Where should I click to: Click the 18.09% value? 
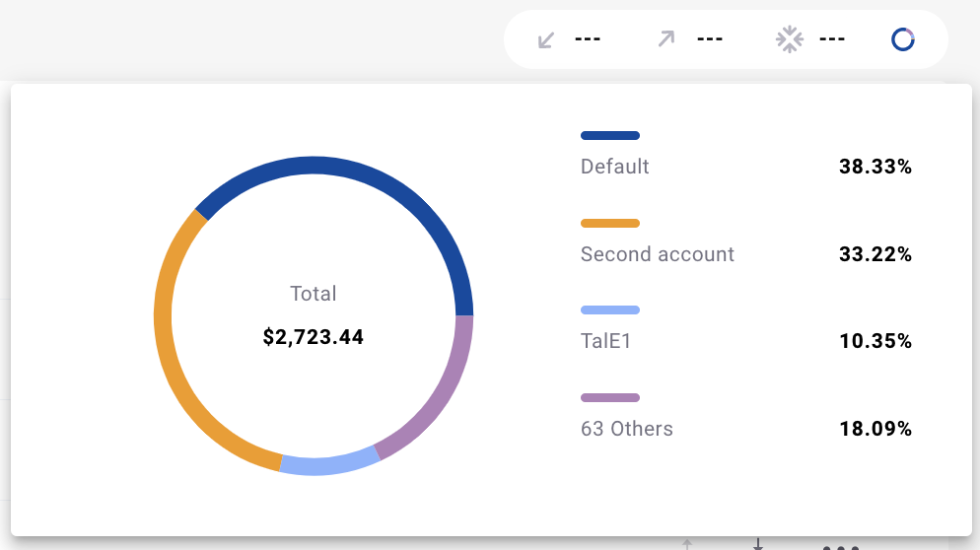[x=875, y=428]
